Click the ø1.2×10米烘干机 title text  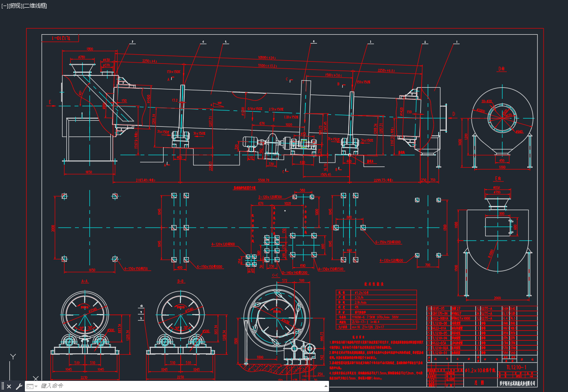tap(480, 370)
